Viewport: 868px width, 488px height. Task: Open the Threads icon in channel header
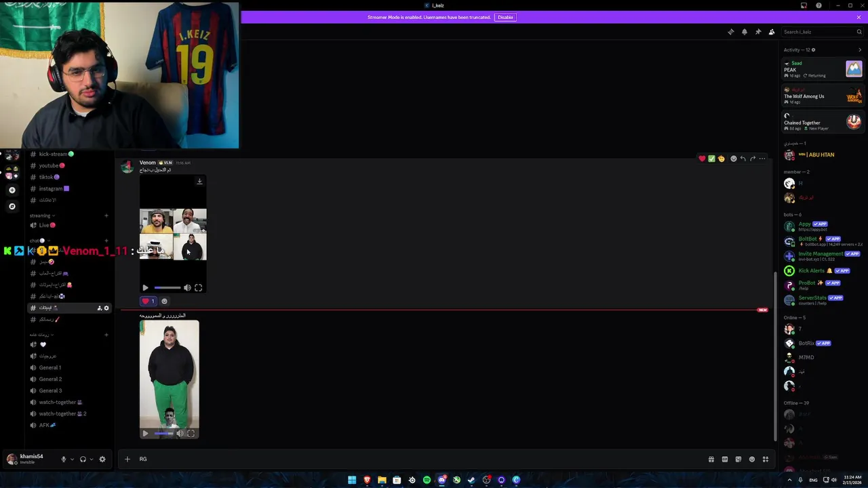tap(730, 32)
